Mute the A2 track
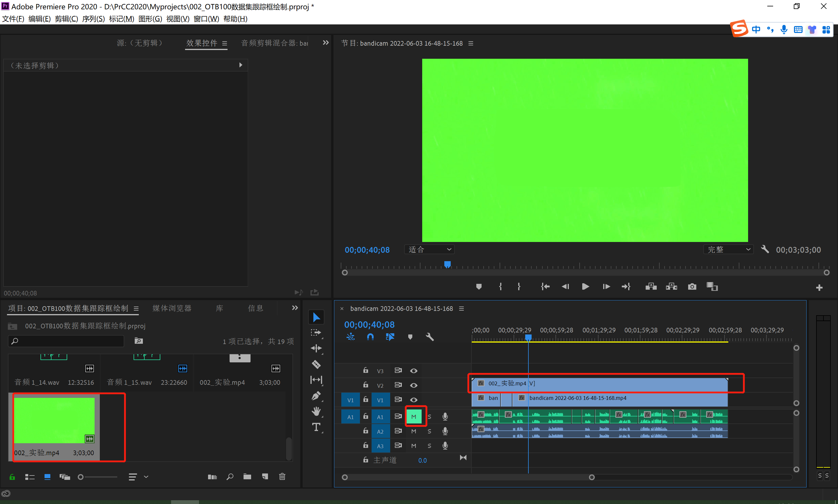Image resolution: width=838 pixels, height=504 pixels. point(414,431)
